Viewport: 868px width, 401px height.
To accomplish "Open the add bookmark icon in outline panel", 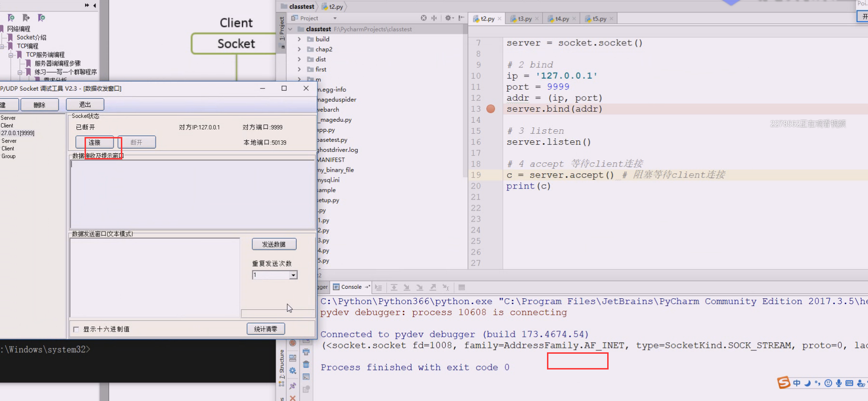I will pos(11,18).
